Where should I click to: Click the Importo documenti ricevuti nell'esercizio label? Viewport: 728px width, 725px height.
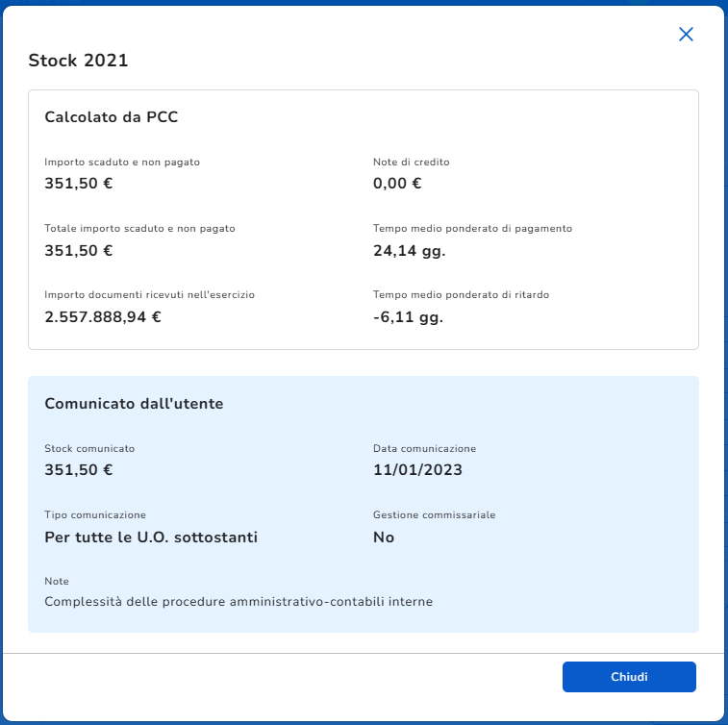coord(149,294)
